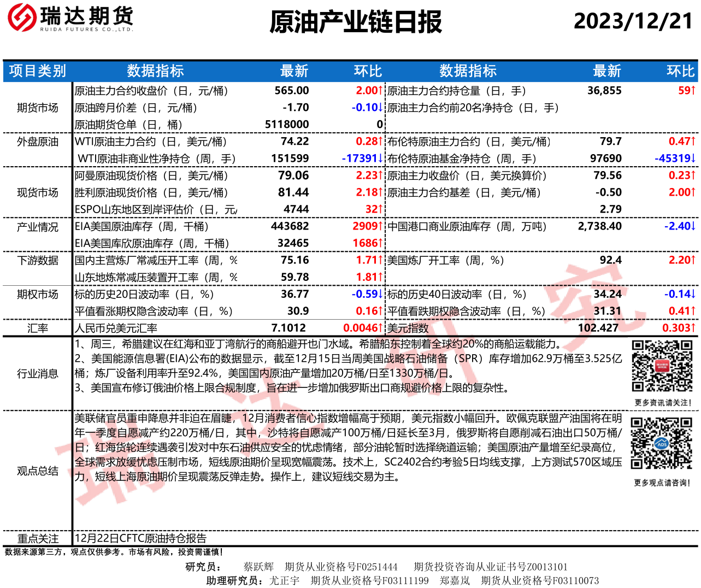Viewport: 701px width, 588px height.
Task: Click the 原油产业链日报 title
Action: click(x=355, y=22)
